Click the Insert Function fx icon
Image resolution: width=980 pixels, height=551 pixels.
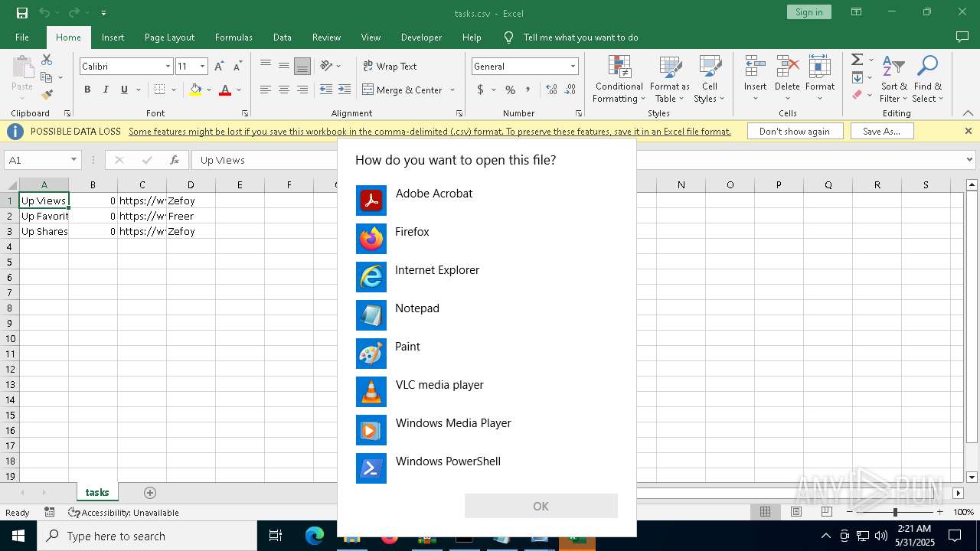[175, 160]
